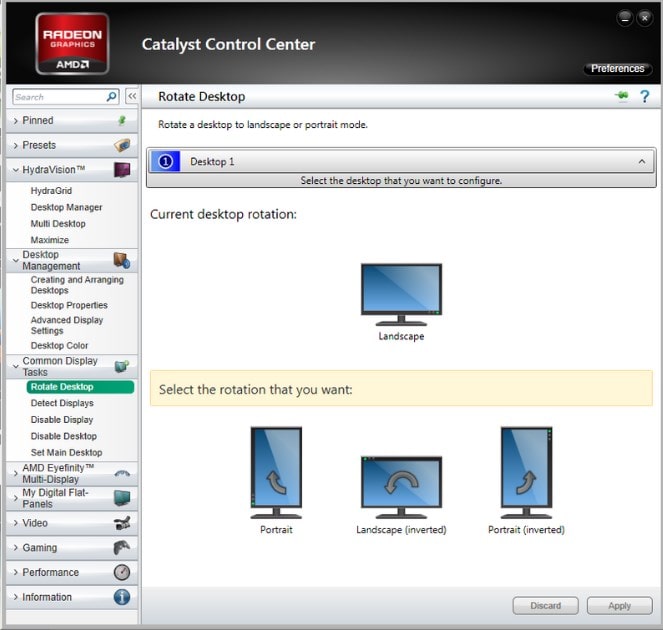Viewport: 663px width, 630px height.
Task: Open Desktop Color page
Action: 59,345
